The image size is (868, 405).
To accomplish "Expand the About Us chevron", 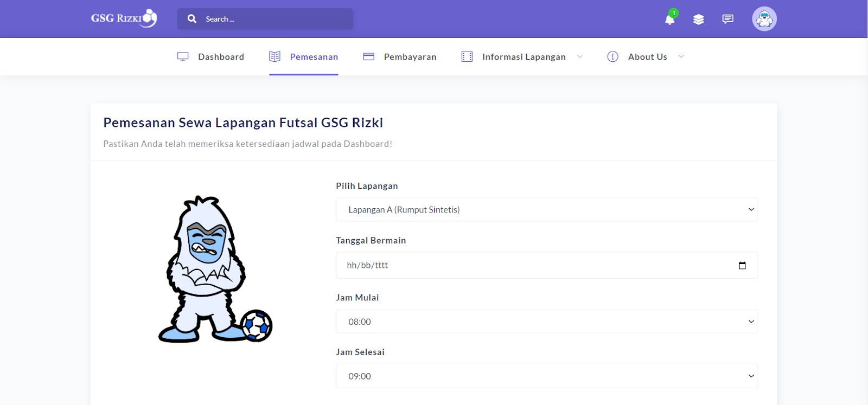I will 681,56.
